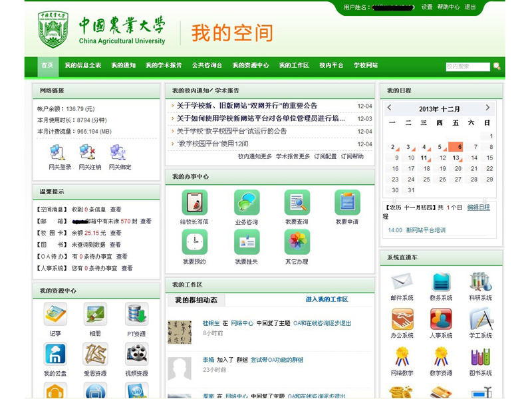Viewport: 532px width, 399px height.
Task: Click 查看 beside 人事系统 row
Action: pos(127,268)
